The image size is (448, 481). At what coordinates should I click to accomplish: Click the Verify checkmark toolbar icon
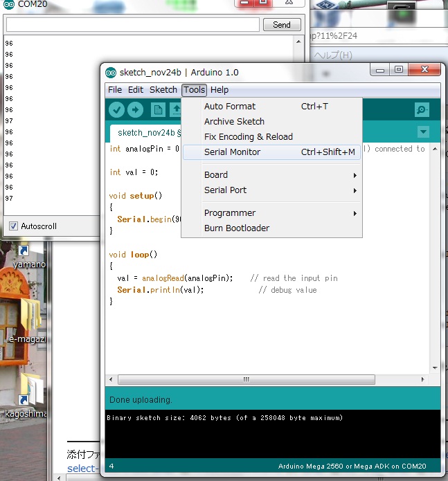[x=116, y=109]
